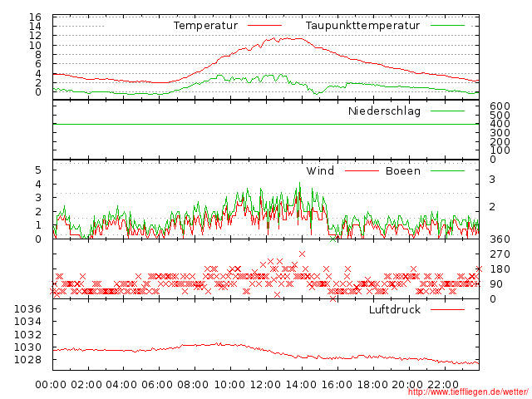Click red line sample beside Luftdruck legend
The image size is (532, 399).
447,309
